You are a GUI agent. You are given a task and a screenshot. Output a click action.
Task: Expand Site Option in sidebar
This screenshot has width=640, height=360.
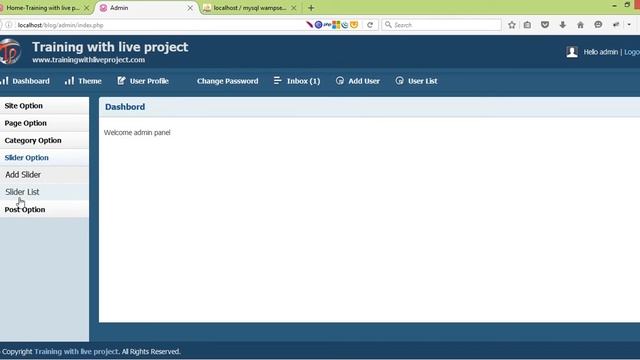point(44,106)
